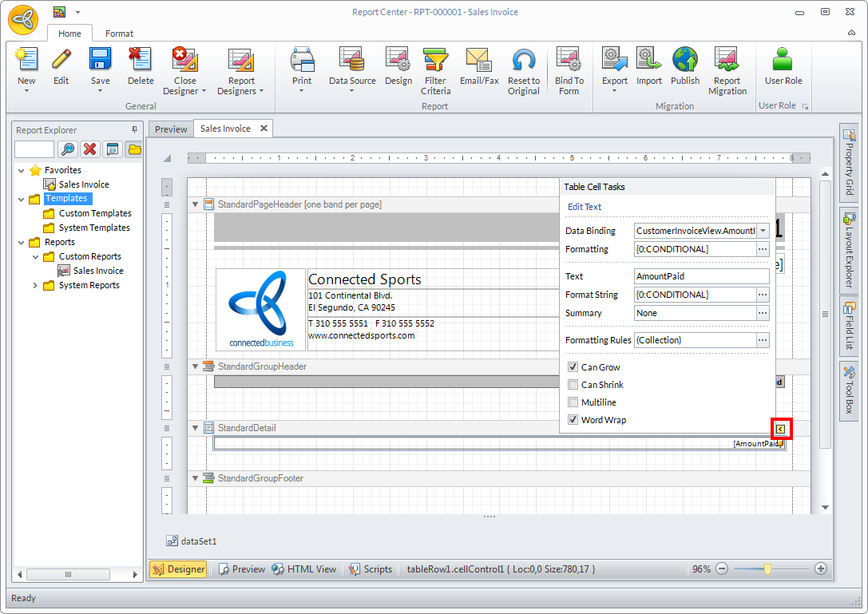
Task: Open the HTML View mode
Action: pyautogui.click(x=304, y=569)
